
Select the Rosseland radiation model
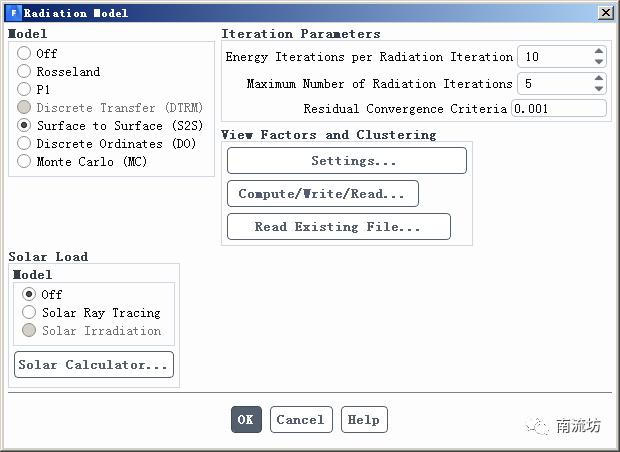click(x=25, y=72)
